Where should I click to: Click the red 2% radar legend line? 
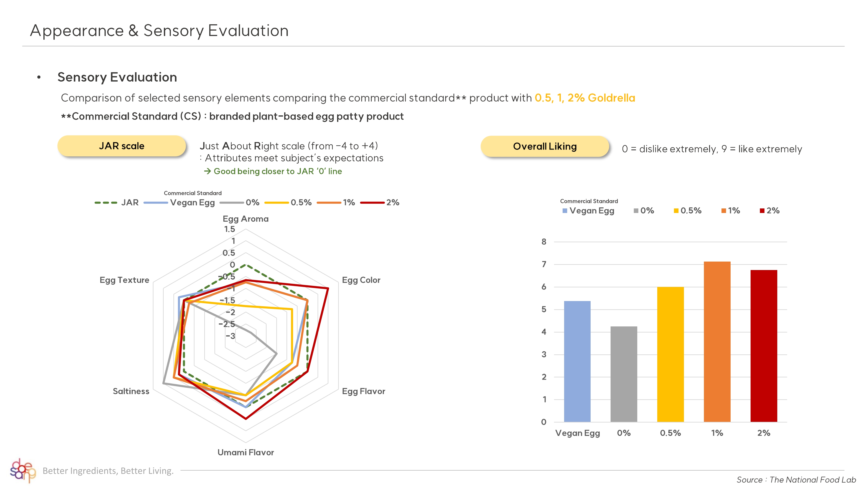(x=372, y=203)
